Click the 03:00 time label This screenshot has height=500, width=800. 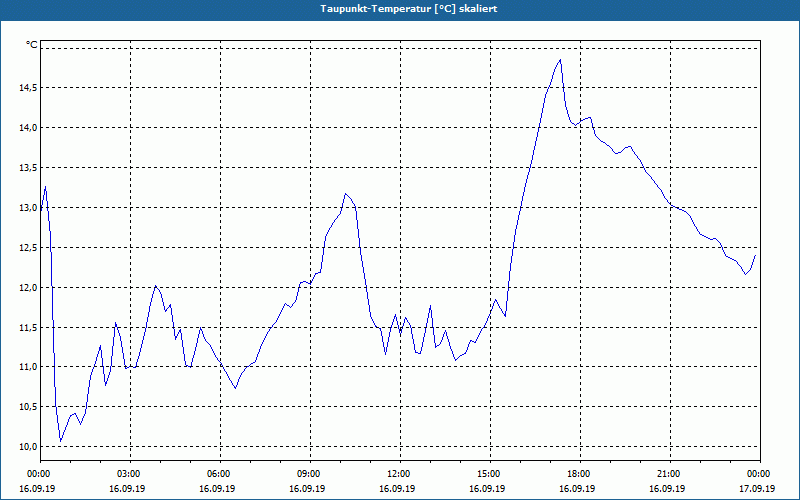tap(131, 474)
